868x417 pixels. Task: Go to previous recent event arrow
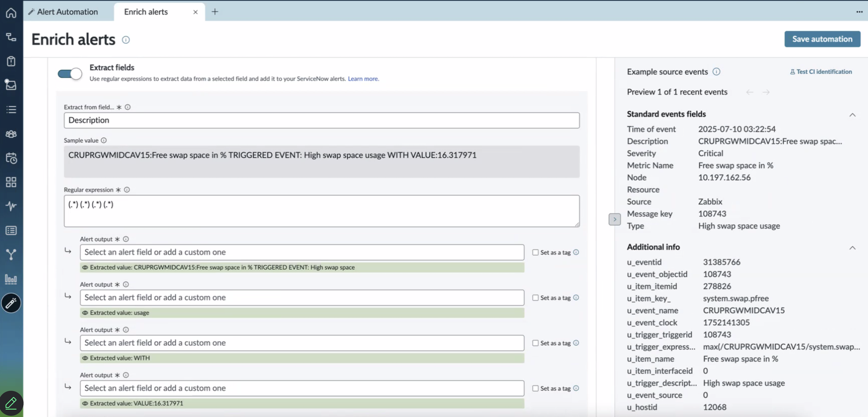[750, 92]
